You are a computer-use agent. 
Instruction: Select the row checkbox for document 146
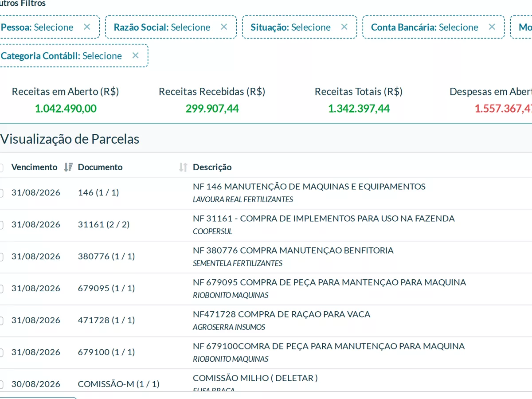(1, 193)
